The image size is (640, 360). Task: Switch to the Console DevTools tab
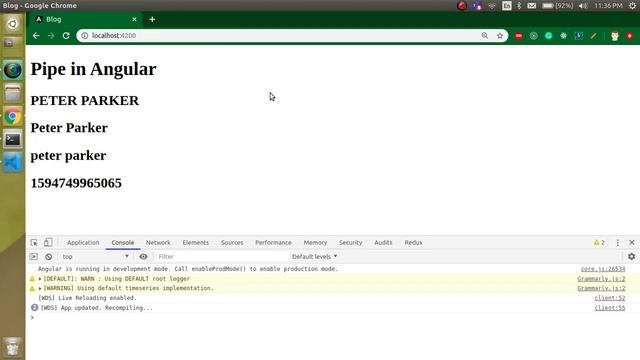click(x=123, y=242)
